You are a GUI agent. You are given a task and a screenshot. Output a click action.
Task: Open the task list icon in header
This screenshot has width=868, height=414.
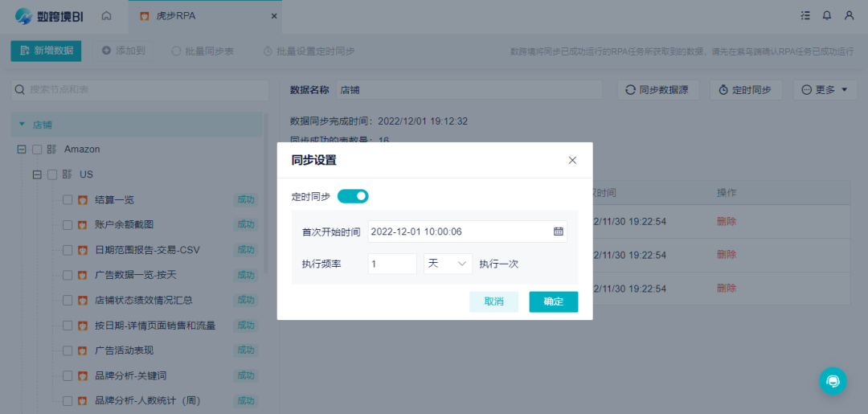point(805,15)
